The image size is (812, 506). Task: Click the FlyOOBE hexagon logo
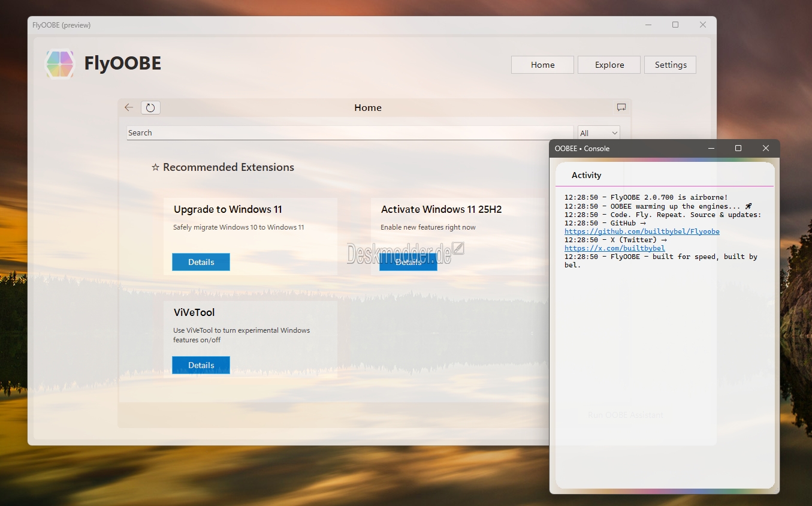[60, 64]
